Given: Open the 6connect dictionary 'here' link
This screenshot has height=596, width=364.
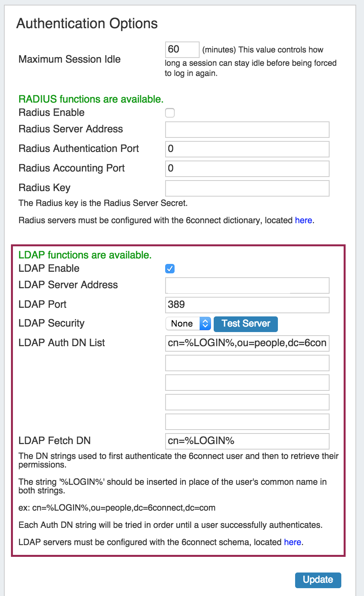Looking at the screenshot, I should coord(303,220).
